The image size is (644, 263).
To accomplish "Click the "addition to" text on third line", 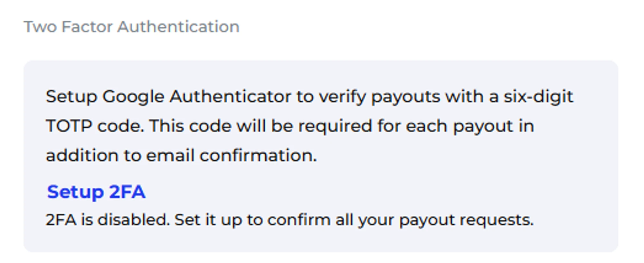I will click(x=93, y=156).
